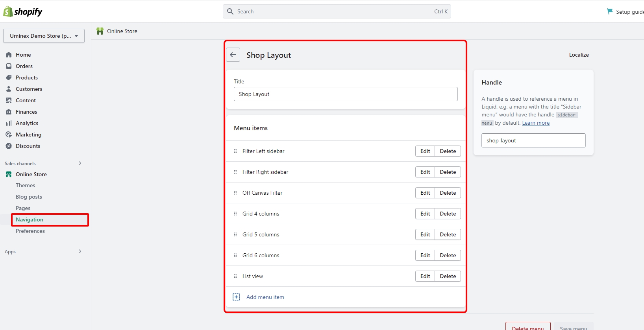This screenshot has width=644, height=330.
Task: Click the back arrow beside Shop Layout
Action: pos(233,55)
